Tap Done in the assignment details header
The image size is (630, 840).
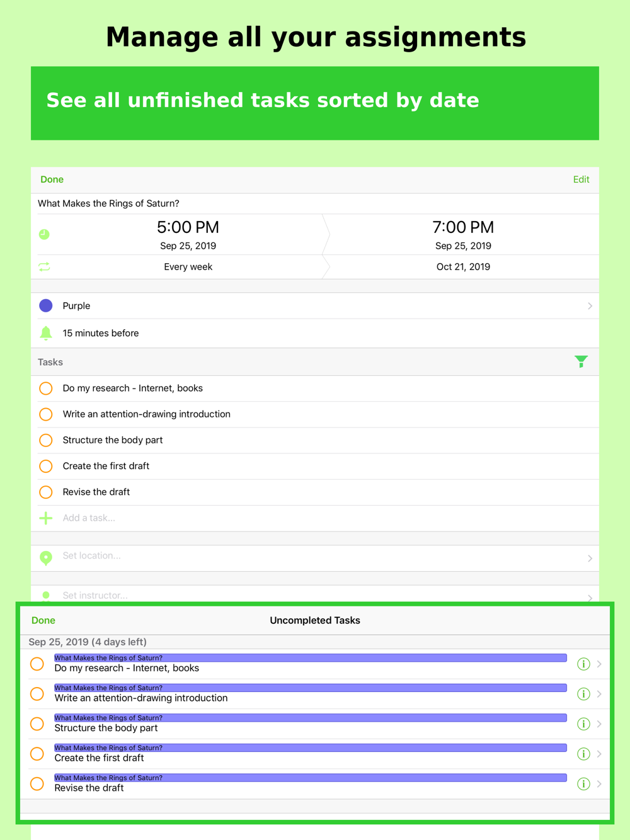pos(52,179)
